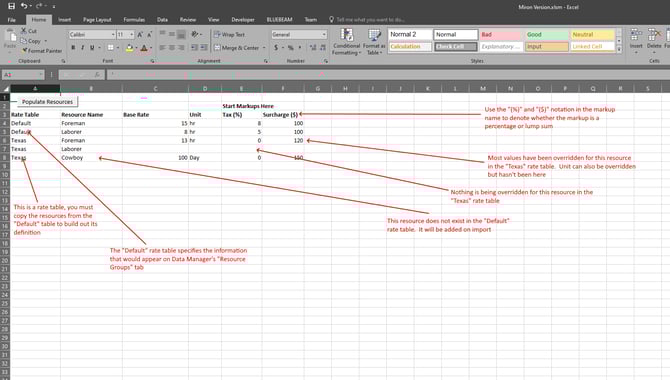Click the Populate Resources button

(47, 102)
